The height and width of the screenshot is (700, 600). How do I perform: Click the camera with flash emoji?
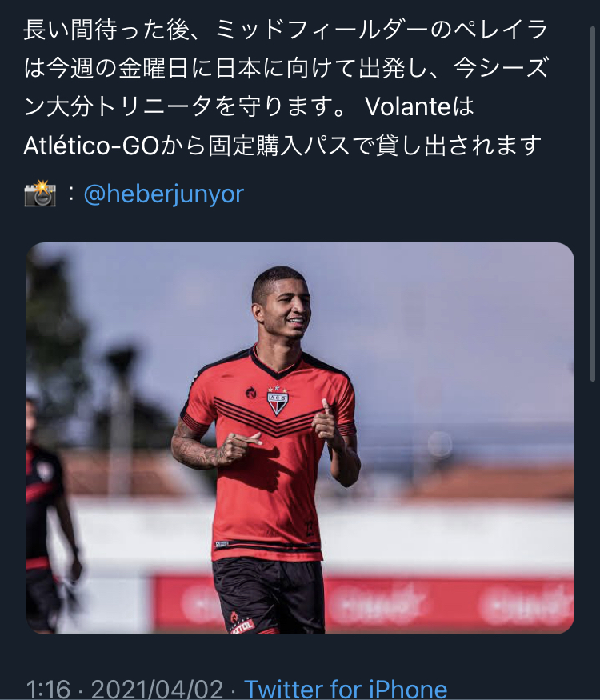pyautogui.click(x=40, y=194)
